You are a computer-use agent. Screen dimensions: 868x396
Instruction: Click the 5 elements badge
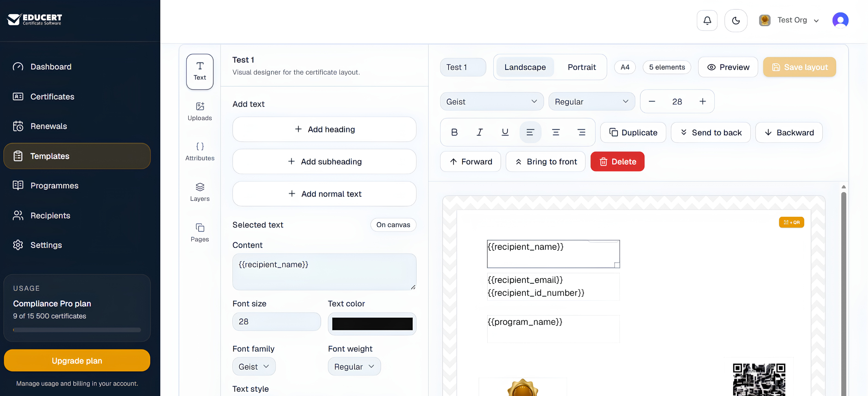[x=667, y=67]
